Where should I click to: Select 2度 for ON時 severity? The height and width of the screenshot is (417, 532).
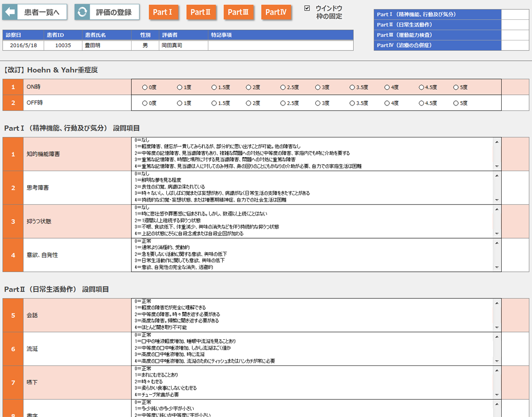point(249,88)
